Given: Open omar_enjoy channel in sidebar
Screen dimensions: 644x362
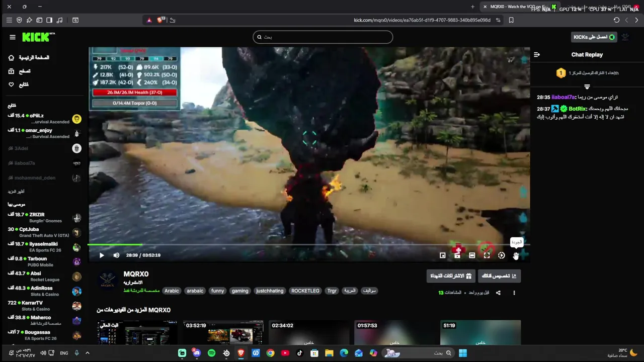Looking at the screenshot, I should pos(44,133).
